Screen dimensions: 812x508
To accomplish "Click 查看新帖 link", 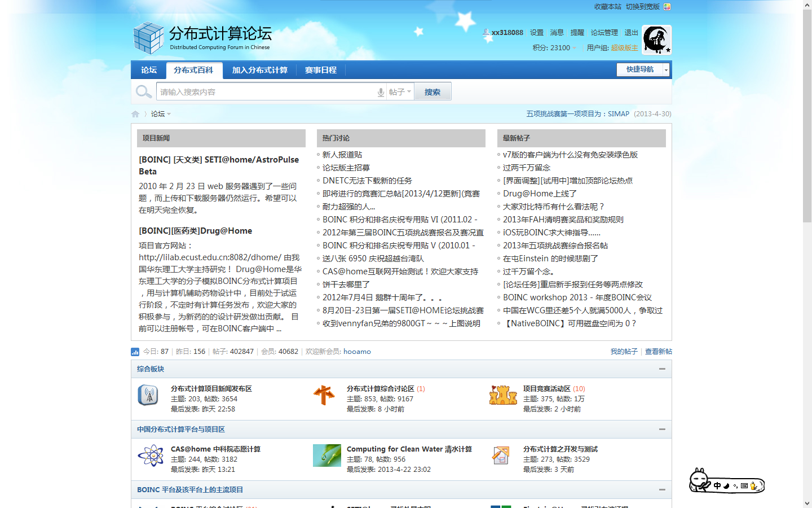I will (x=659, y=352).
